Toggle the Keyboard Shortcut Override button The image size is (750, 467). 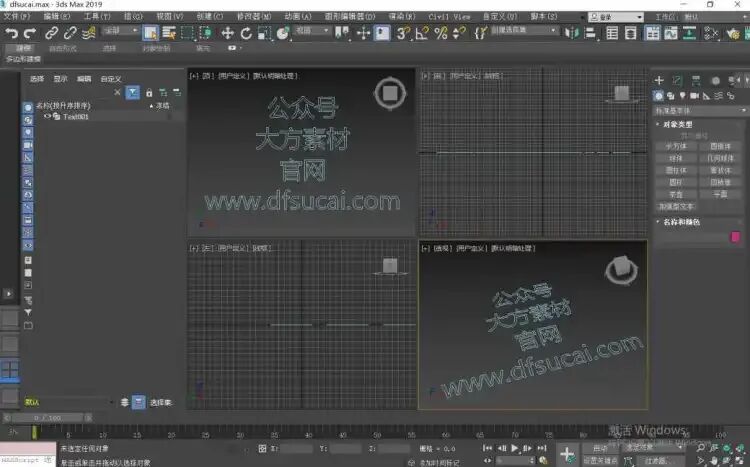point(382,33)
